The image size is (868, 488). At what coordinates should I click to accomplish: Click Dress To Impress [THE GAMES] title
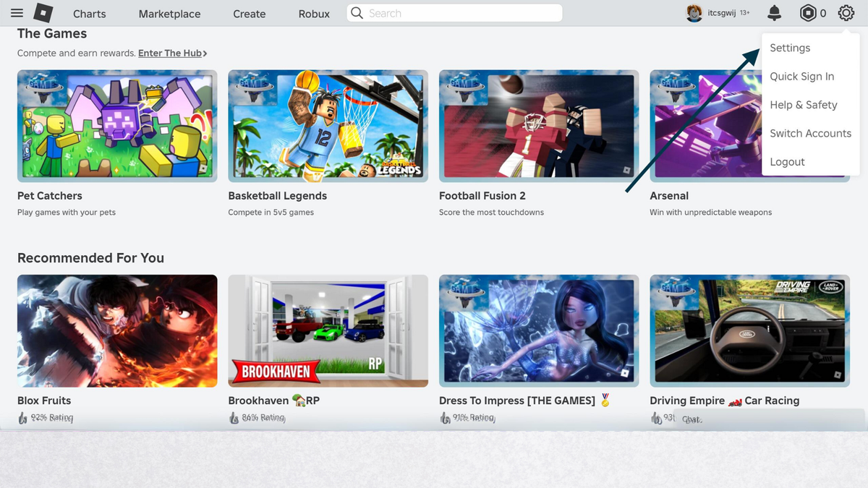pos(525,401)
